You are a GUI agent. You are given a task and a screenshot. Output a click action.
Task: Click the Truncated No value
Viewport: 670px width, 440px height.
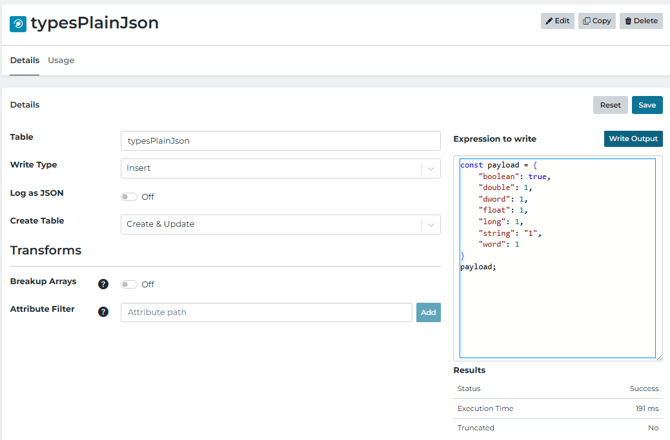[653, 428]
